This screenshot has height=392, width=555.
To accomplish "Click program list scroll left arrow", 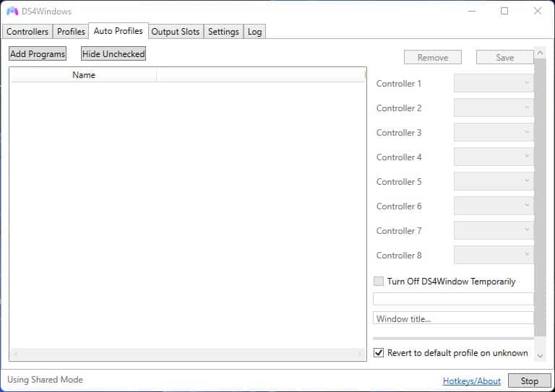I will click(x=15, y=354).
